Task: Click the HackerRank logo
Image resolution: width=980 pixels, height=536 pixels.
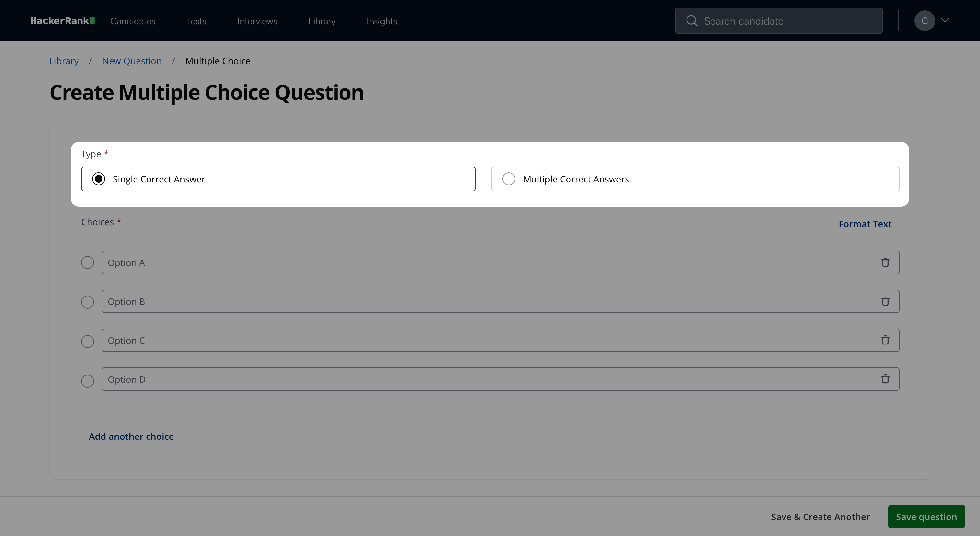Action: click(x=62, y=21)
